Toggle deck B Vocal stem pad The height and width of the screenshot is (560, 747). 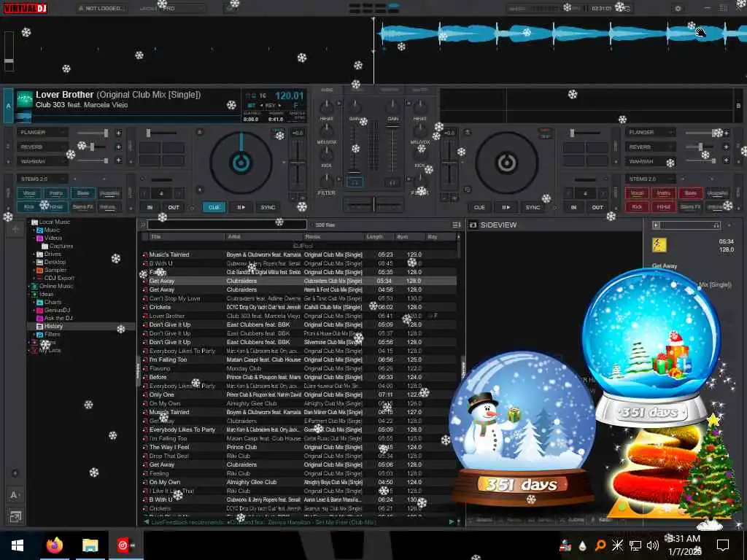click(x=637, y=192)
